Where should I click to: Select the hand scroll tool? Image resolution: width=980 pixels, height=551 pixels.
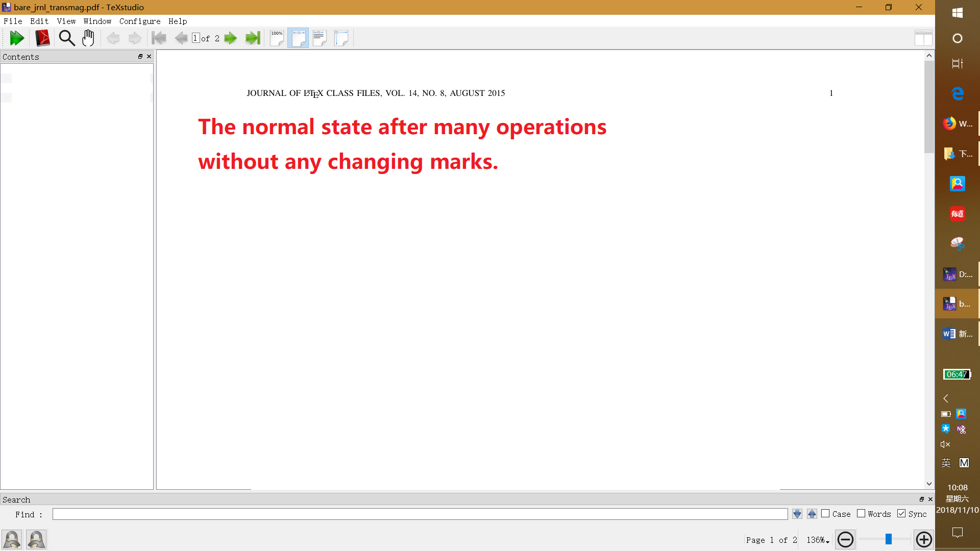pyautogui.click(x=88, y=38)
